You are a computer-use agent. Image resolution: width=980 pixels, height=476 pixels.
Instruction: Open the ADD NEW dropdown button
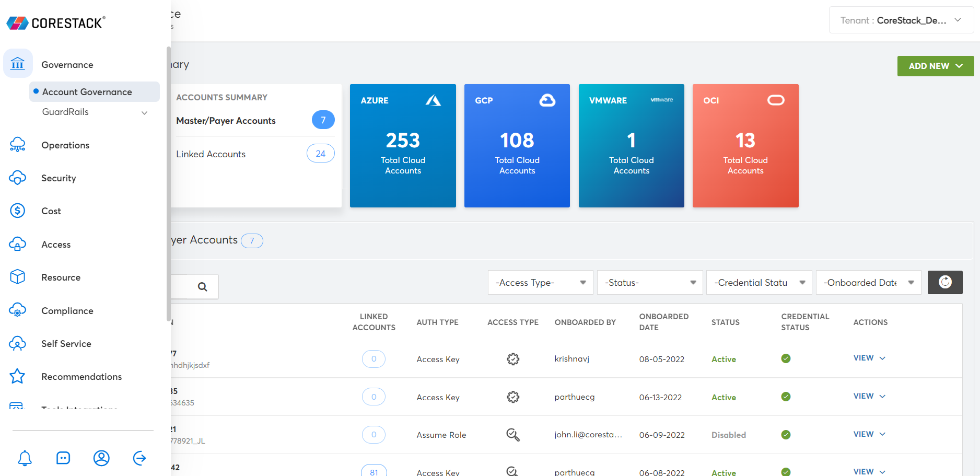(x=936, y=66)
